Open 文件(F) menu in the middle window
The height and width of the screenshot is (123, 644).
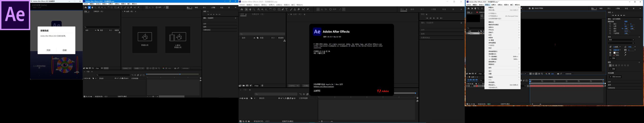pyautogui.click(x=242, y=5)
